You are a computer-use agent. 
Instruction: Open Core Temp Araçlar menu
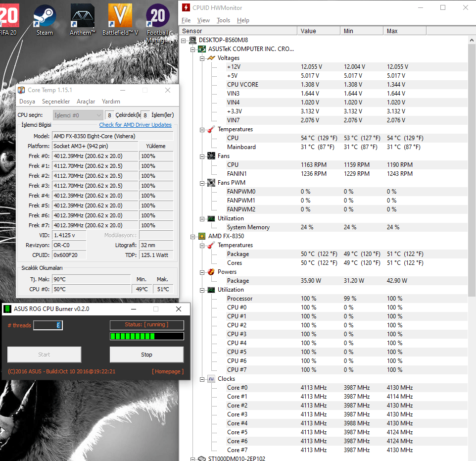point(86,101)
